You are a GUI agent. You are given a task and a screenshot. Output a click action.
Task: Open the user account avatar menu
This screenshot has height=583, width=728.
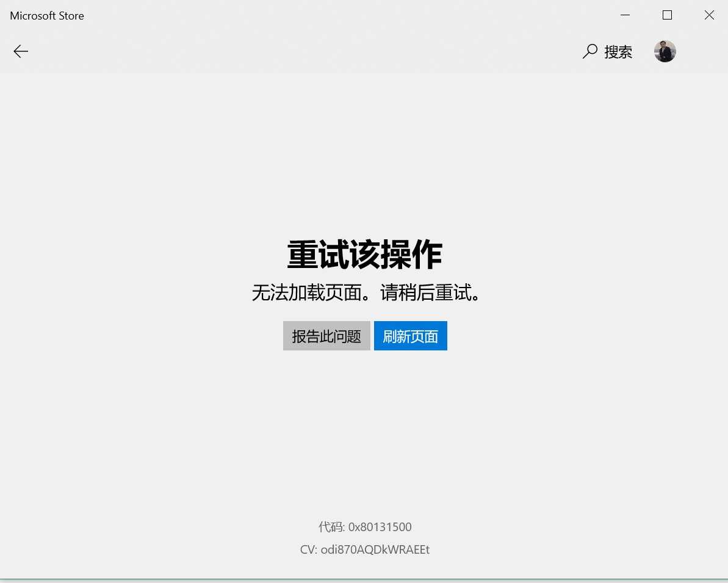point(665,51)
